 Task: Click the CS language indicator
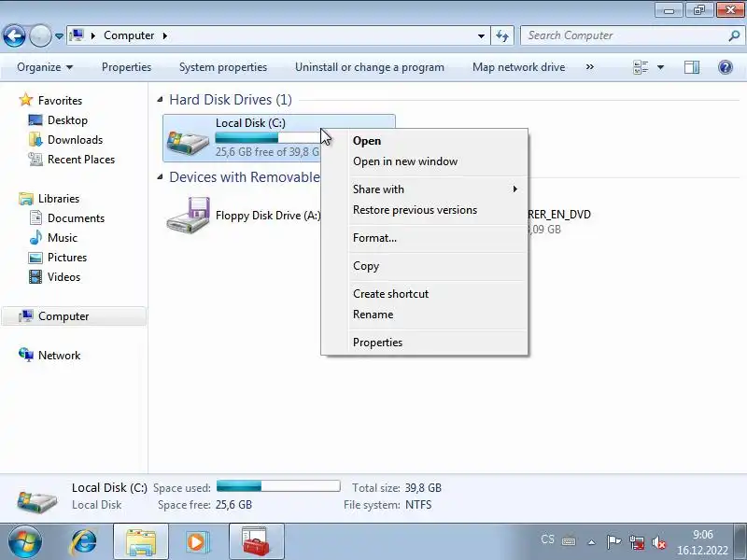[x=547, y=539]
